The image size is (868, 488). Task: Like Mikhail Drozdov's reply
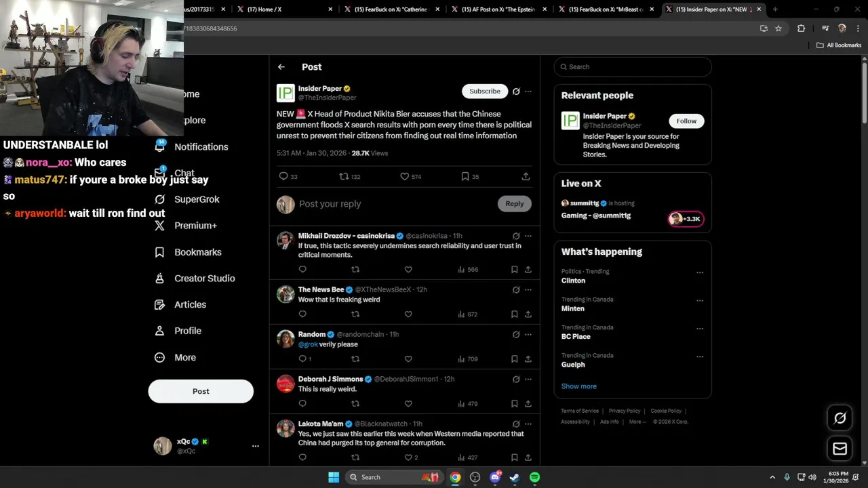pos(408,270)
